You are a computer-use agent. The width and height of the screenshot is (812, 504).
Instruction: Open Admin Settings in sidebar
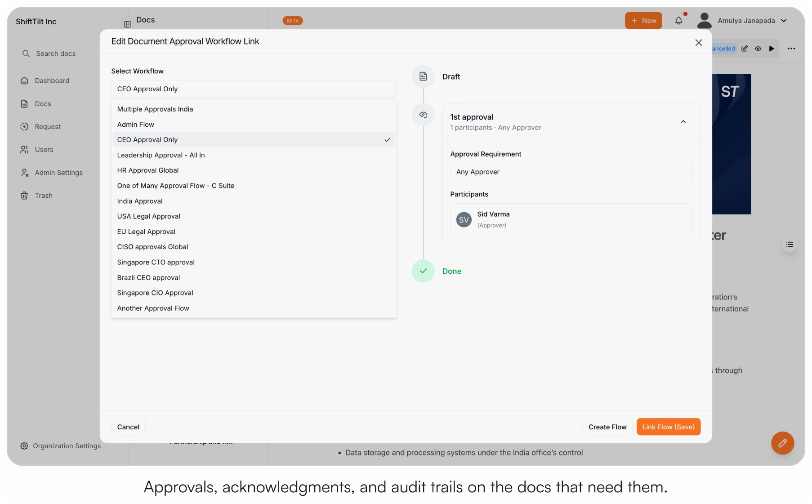[x=51, y=173]
